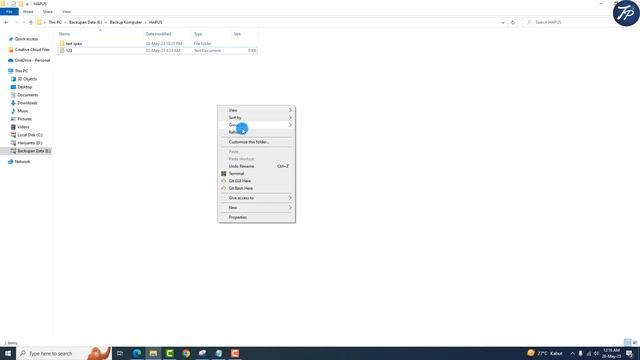Viewport: 640px width, 360px height.
Task: Open weather widget showing Kabut
Action: (x=545, y=353)
